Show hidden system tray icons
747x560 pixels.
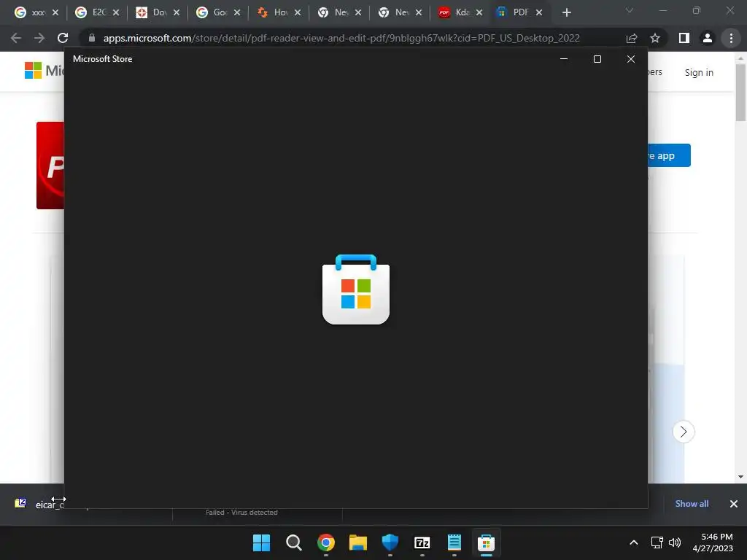[x=634, y=542]
